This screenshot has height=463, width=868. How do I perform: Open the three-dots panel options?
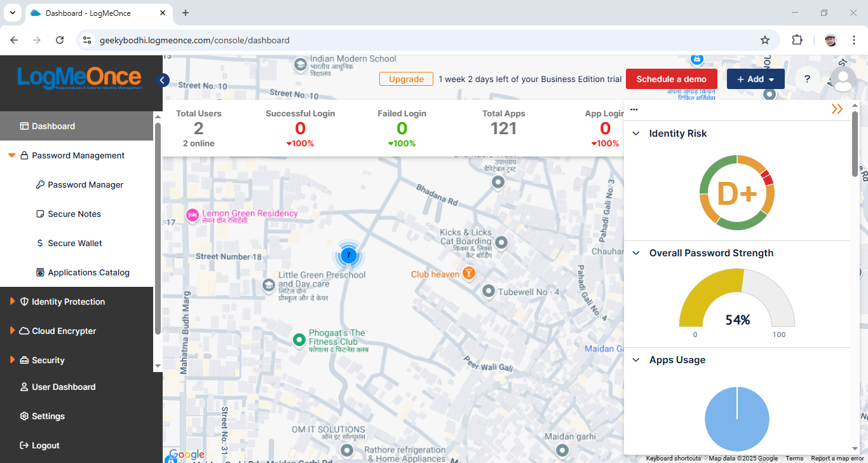(x=634, y=109)
